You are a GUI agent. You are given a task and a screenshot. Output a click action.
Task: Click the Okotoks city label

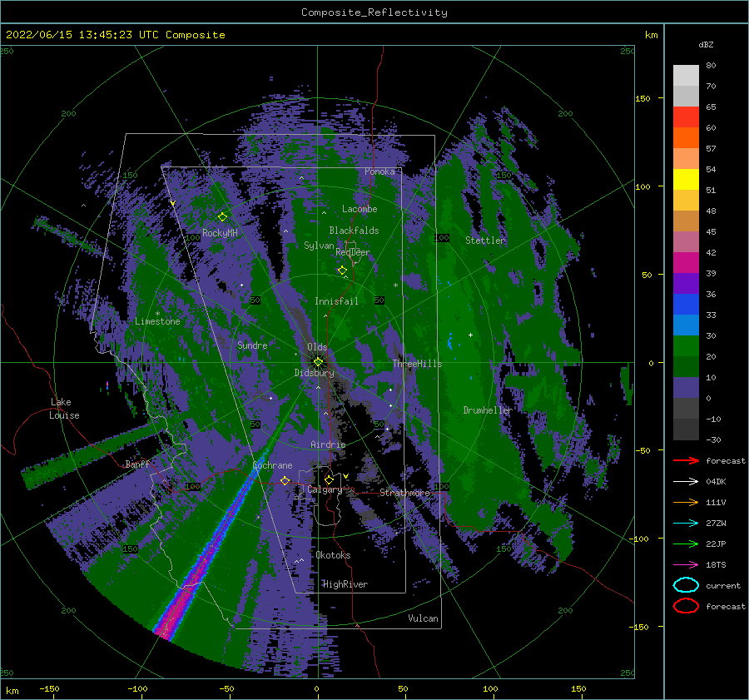[x=334, y=555]
